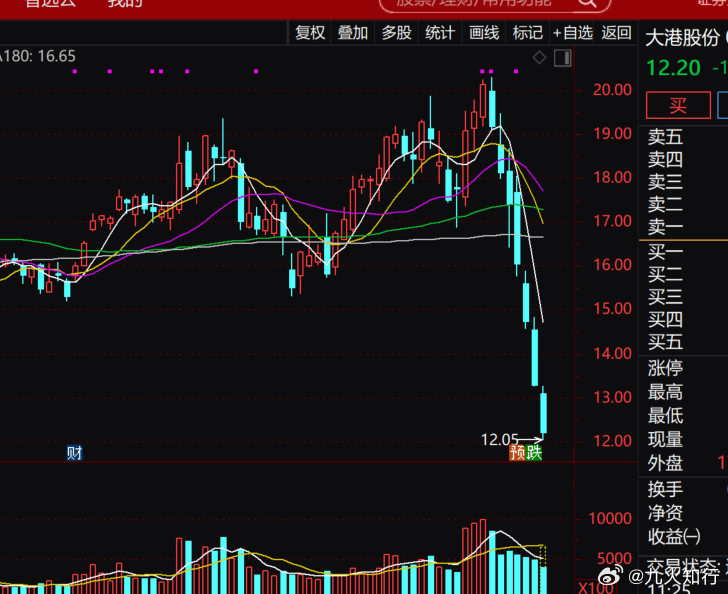728x594 pixels.
Task: Click the 10000 volume axis label
Action: coord(610,519)
